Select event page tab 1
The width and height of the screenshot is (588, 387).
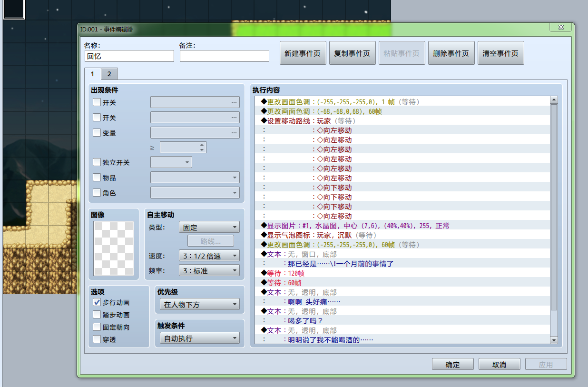pyautogui.click(x=92, y=74)
